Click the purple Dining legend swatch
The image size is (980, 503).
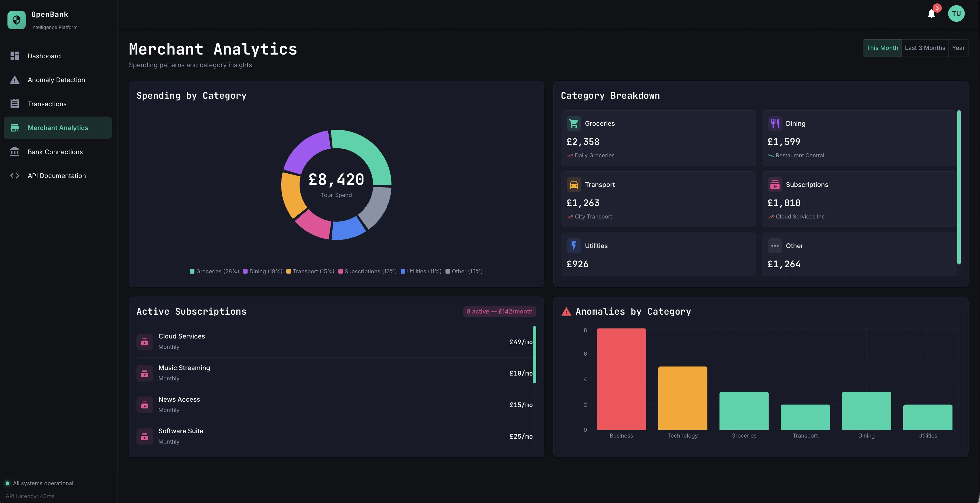pyautogui.click(x=245, y=272)
